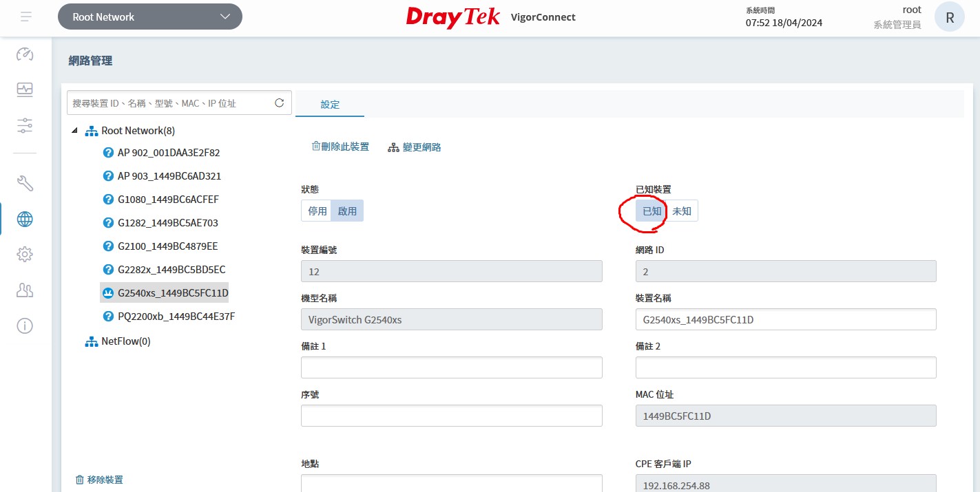Collapse the Root Network(8) tree node

point(74,131)
